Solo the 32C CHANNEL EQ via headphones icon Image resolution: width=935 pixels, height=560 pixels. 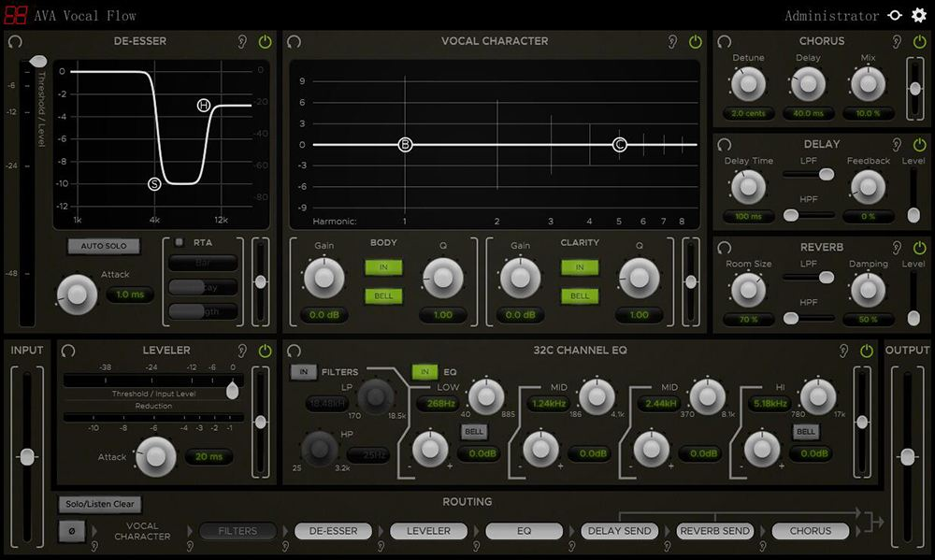click(294, 351)
